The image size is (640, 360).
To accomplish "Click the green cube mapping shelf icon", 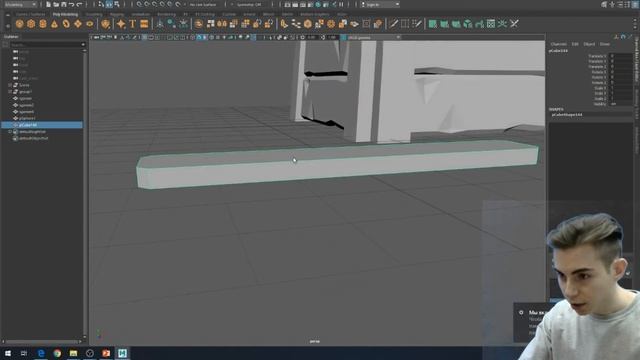I will pyautogui.click(x=468, y=24).
